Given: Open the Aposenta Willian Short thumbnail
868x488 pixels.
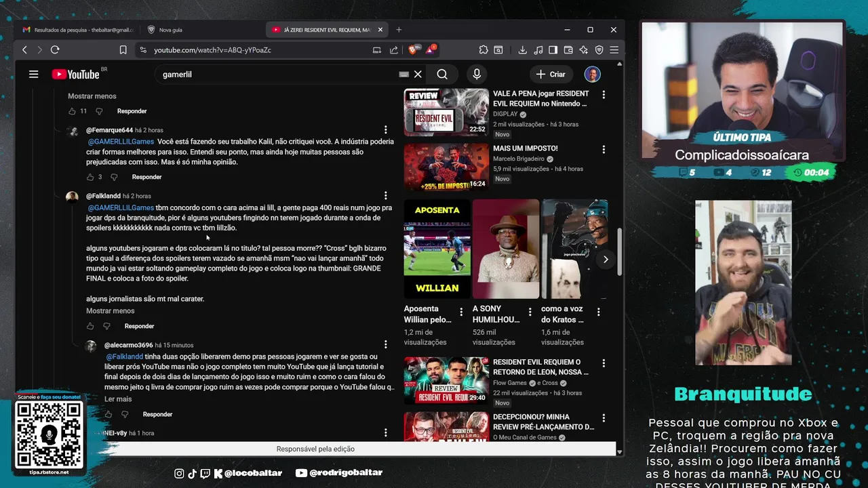Looking at the screenshot, I should point(437,249).
